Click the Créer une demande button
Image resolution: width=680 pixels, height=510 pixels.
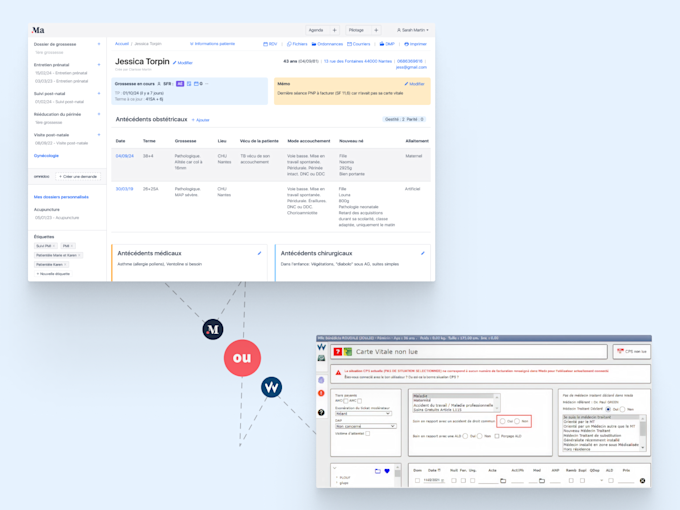78,177
